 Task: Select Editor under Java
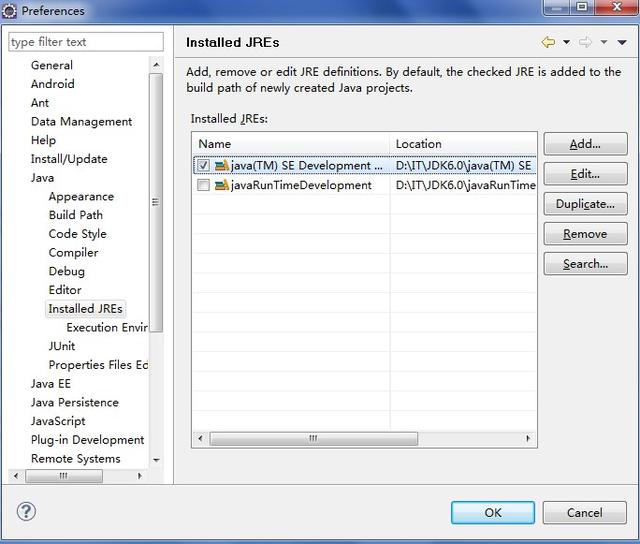point(65,290)
